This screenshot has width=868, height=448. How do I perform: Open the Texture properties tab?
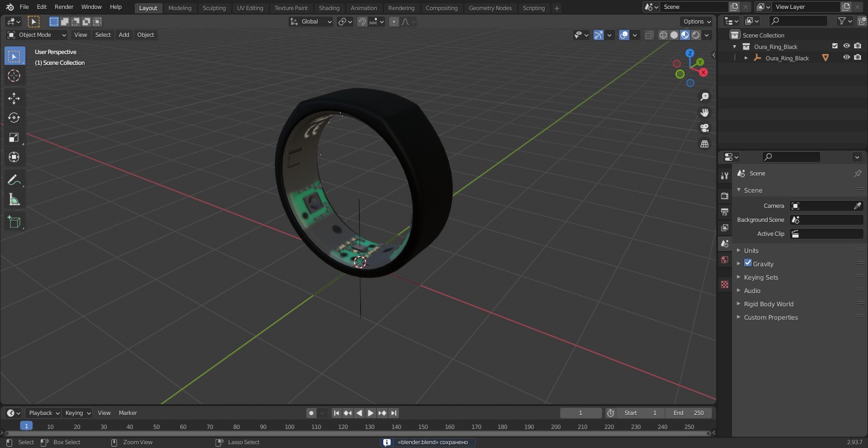[724, 284]
